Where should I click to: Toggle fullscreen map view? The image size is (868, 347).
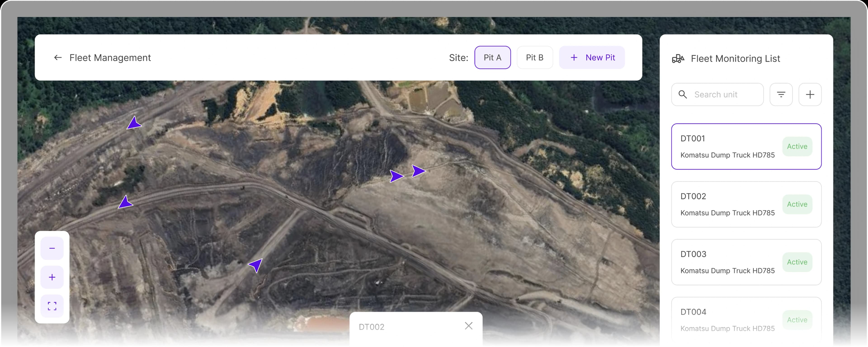[52, 306]
